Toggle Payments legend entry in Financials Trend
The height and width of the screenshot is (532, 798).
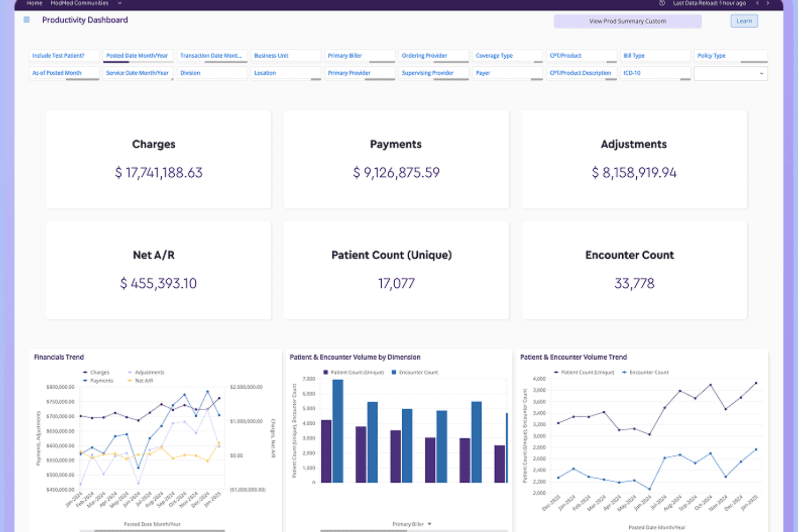[98, 381]
